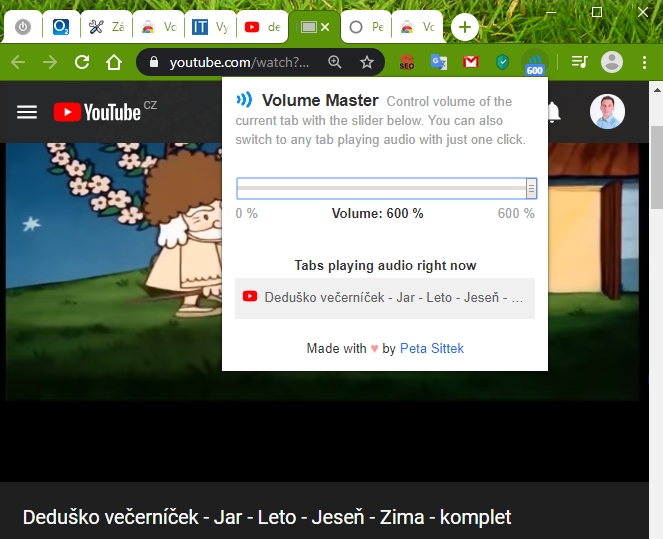Click the youtube.com address bar URL
The image size is (663, 539).
[x=239, y=63]
